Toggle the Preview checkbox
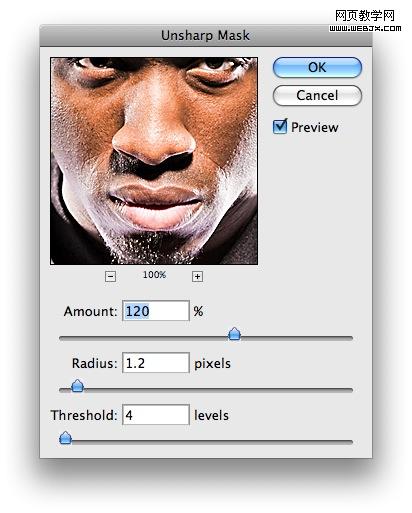Image resolution: width=412 pixels, height=513 pixels. point(280,127)
